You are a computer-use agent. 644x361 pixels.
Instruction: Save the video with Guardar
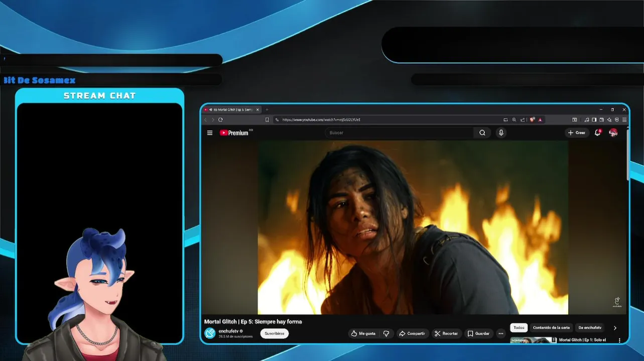pyautogui.click(x=478, y=333)
